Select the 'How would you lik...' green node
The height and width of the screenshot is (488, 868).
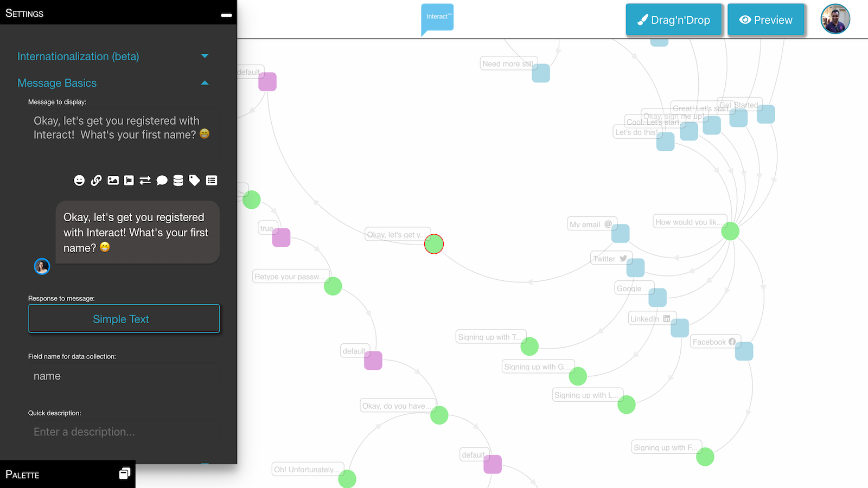click(x=730, y=231)
